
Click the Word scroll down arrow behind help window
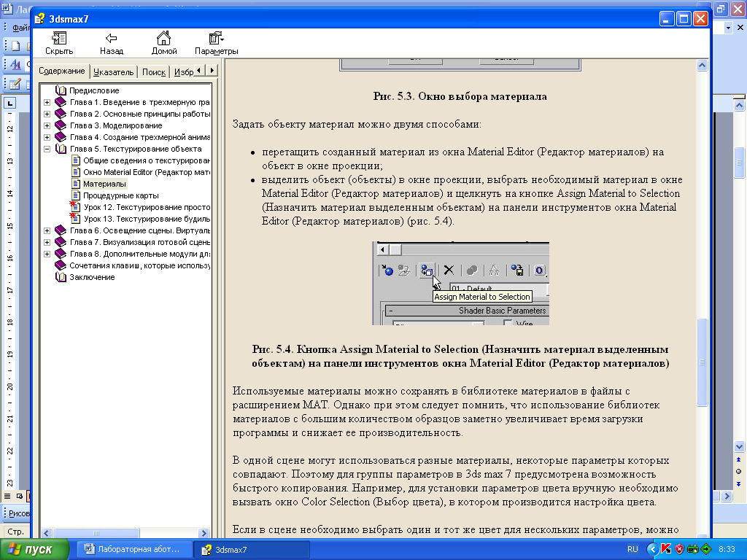pos(739,447)
